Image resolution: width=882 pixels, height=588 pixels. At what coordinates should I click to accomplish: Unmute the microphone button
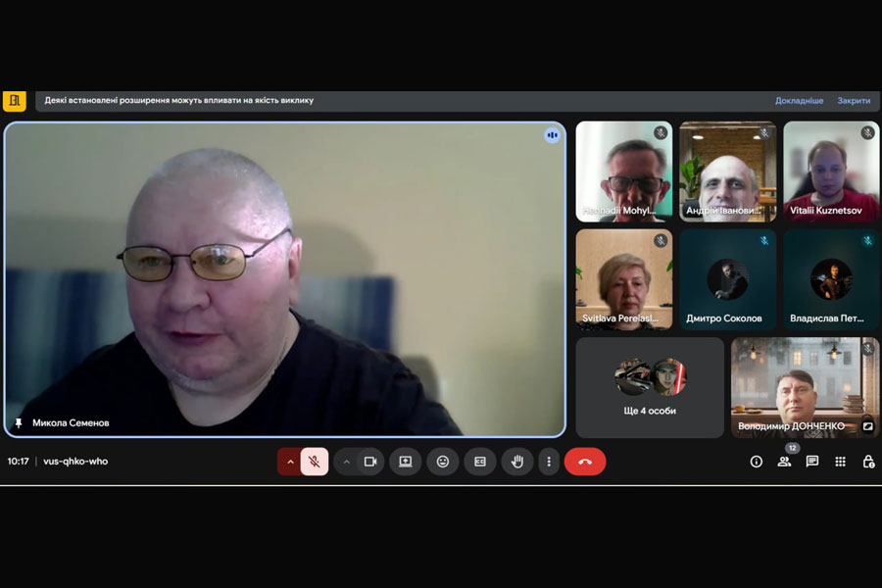(315, 462)
